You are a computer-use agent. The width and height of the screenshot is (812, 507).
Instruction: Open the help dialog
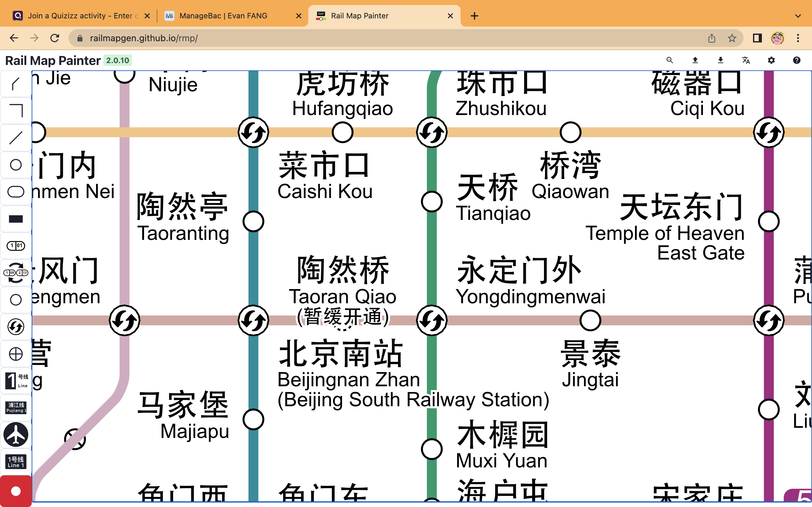click(797, 60)
